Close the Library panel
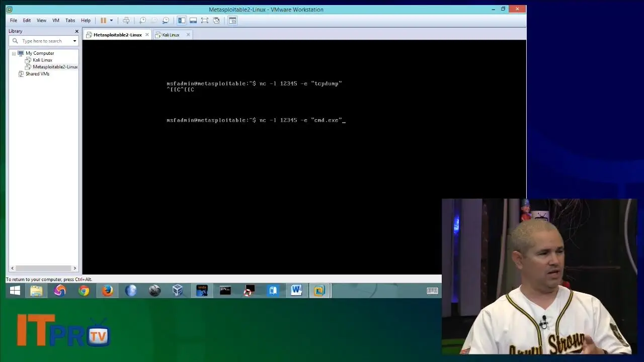The width and height of the screenshot is (644, 362). 76,31
